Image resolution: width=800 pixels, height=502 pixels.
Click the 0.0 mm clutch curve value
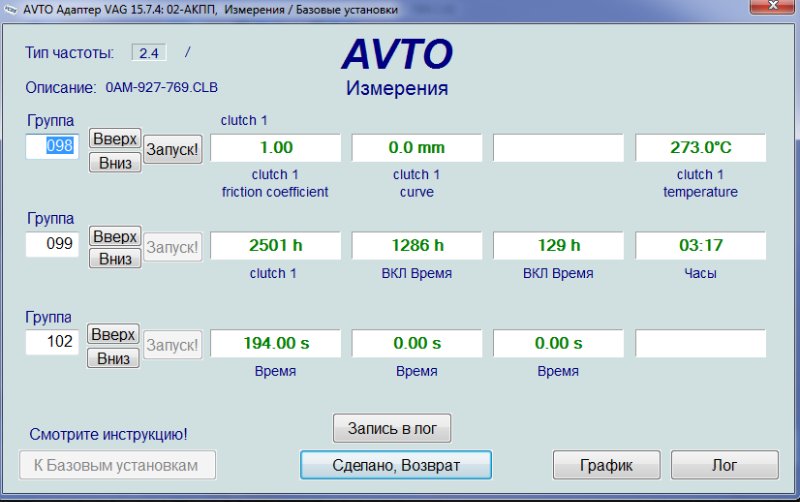(417, 148)
